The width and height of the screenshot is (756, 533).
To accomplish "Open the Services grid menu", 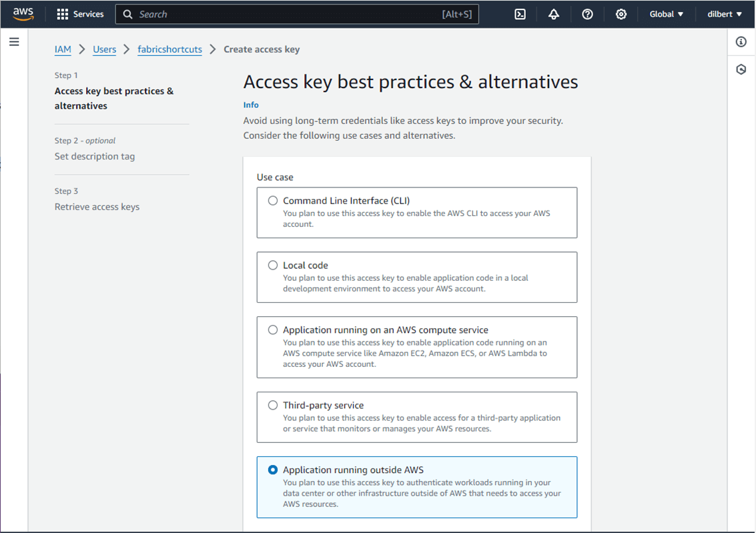I will pyautogui.click(x=80, y=14).
